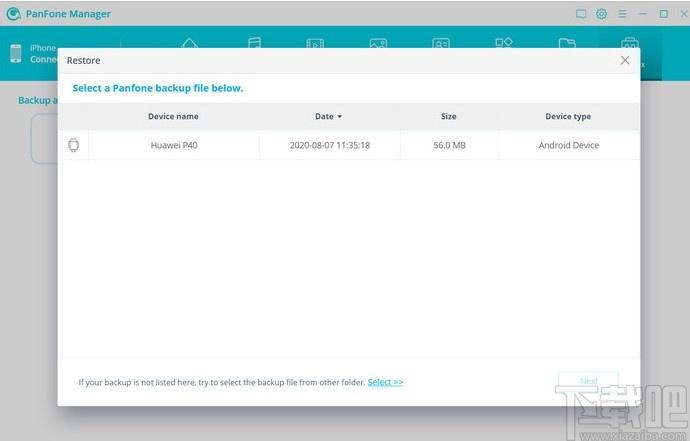Sort by Device name column header
Screen dimensions: 690x441
click(173, 116)
